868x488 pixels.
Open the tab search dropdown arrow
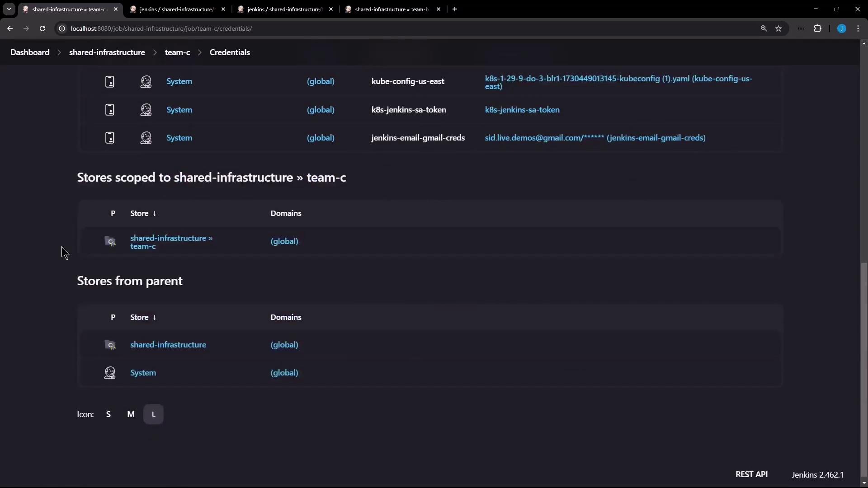pyautogui.click(x=9, y=9)
